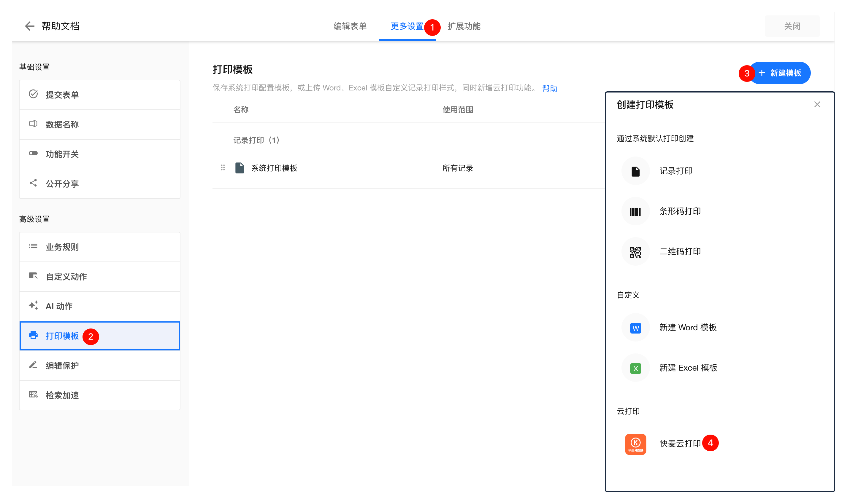847x504 pixels.
Task: Switch to the 编辑表单 tab
Action: coord(350,26)
